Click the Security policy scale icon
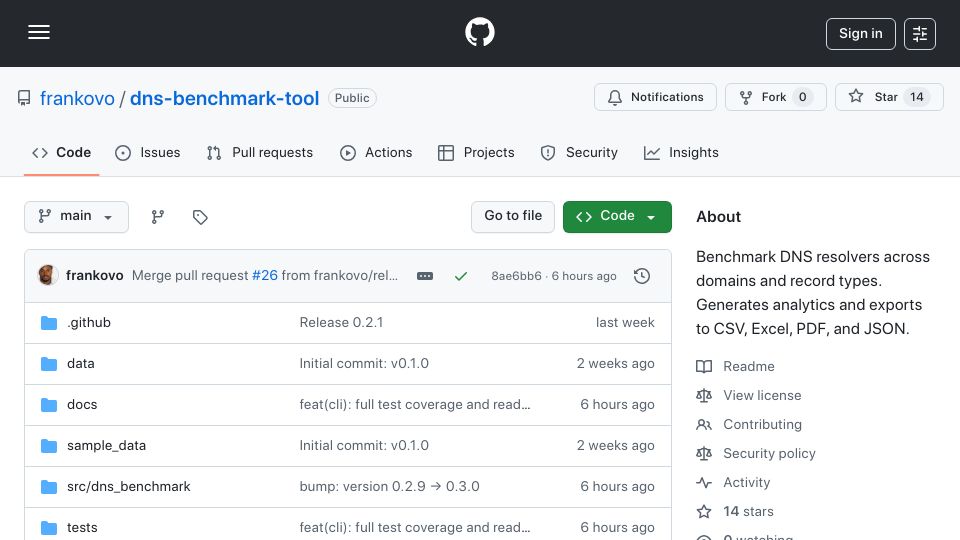The image size is (960, 540). [704, 454]
